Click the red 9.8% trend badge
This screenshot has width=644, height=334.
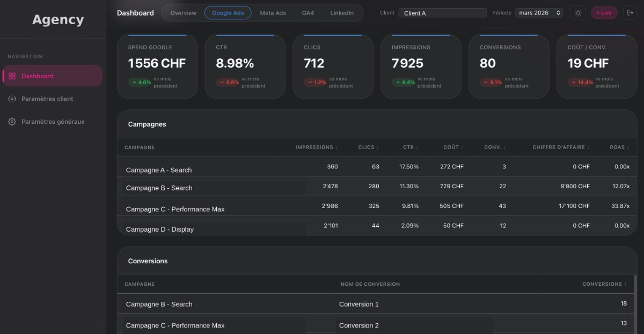tap(228, 83)
